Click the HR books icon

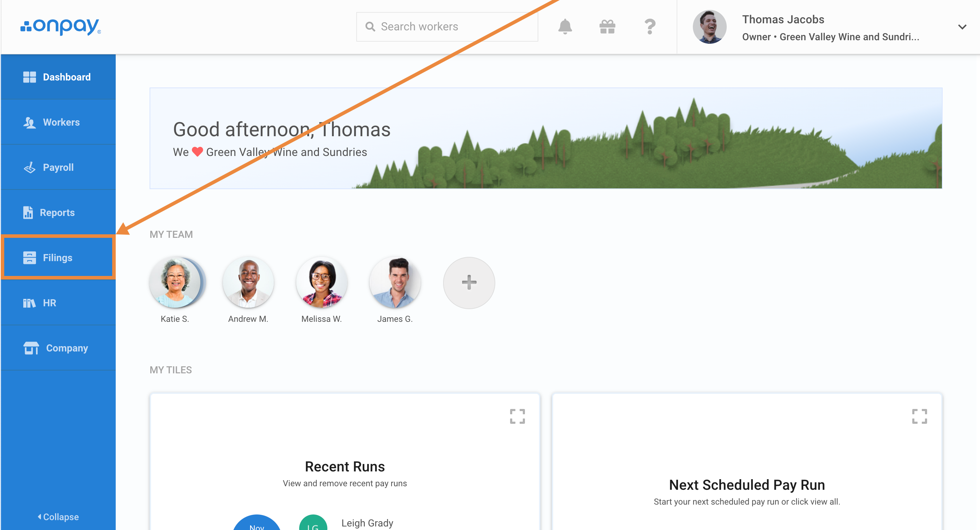pyautogui.click(x=29, y=303)
